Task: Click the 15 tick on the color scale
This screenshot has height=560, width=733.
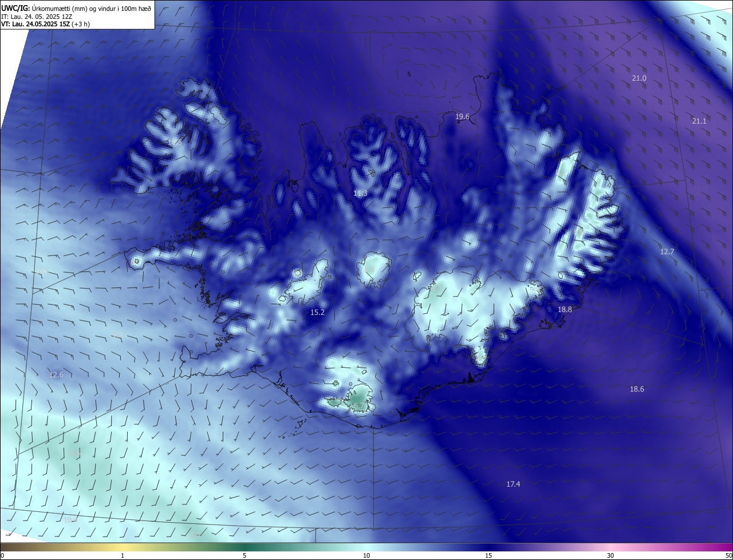Action: point(488,555)
